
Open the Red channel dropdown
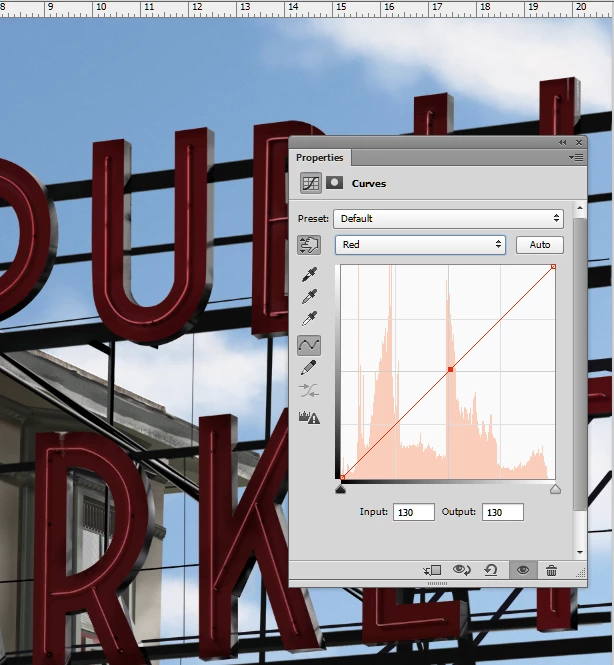coord(420,245)
